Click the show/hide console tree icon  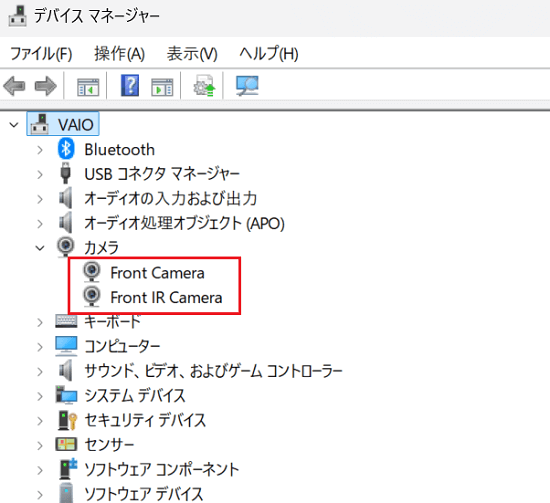coord(88,87)
